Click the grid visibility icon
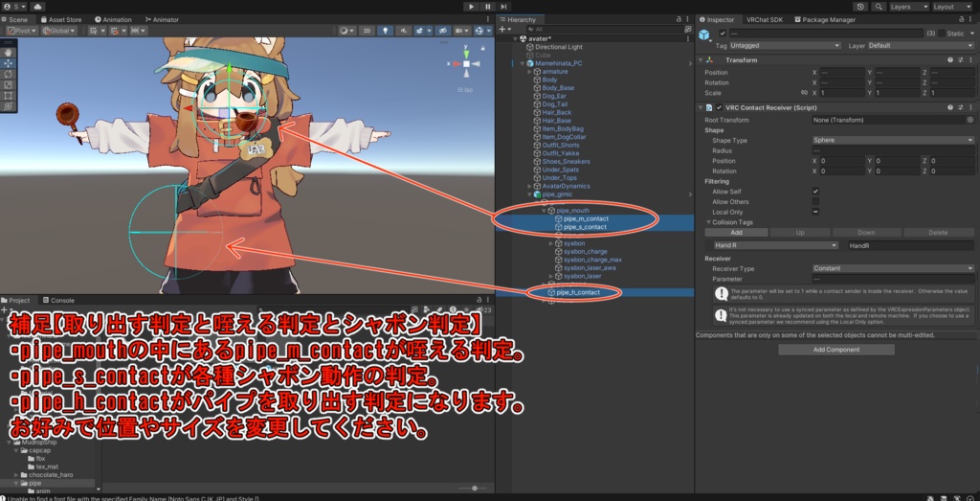This screenshot has height=501, width=980. click(95, 31)
